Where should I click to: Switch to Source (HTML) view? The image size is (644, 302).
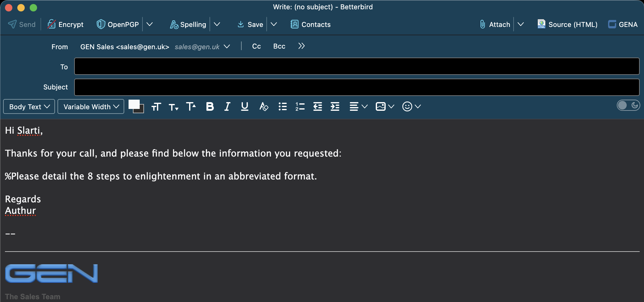coord(567,24)
